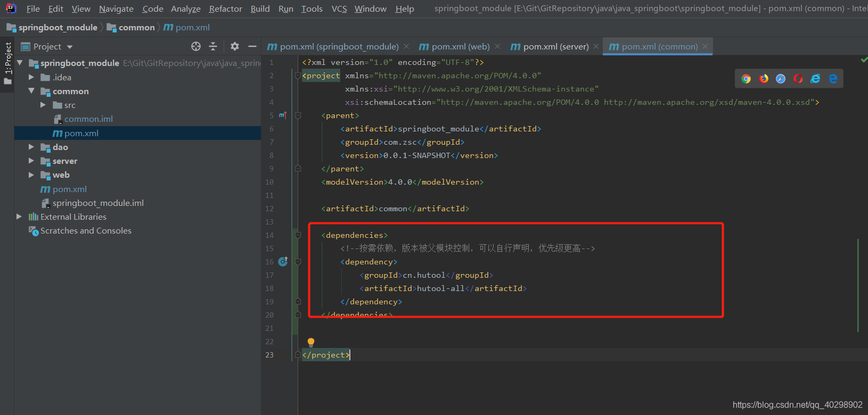Fold the dependencies block at line 14
Viewport: 868px width, 415px height.
point(298,235)
